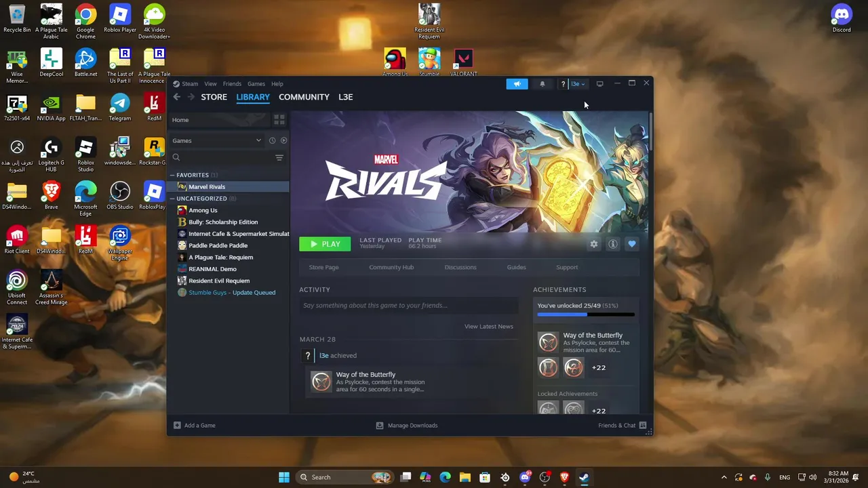The height and width of the screenshot is (488, 868).
Task: Open Resident Evil Requiem desktop shortcut
Action: (429, 21)
